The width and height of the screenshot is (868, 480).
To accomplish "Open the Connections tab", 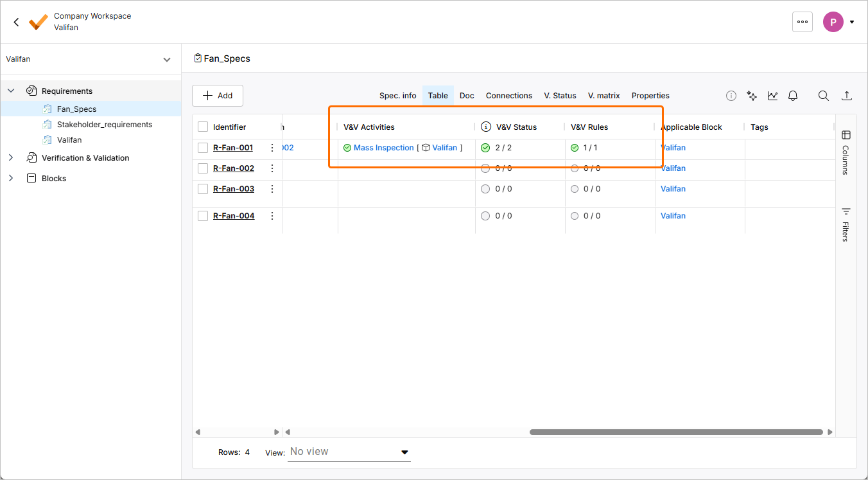I will (509, 96).
